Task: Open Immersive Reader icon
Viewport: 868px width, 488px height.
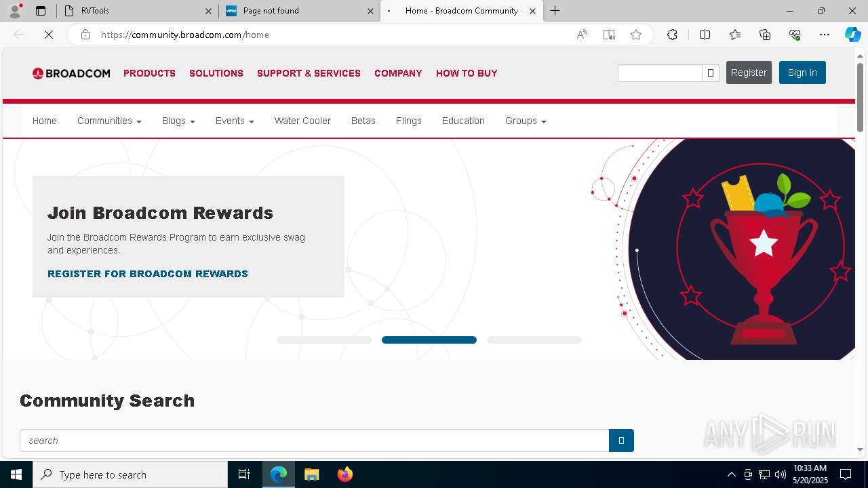Action: coord(609,35)
